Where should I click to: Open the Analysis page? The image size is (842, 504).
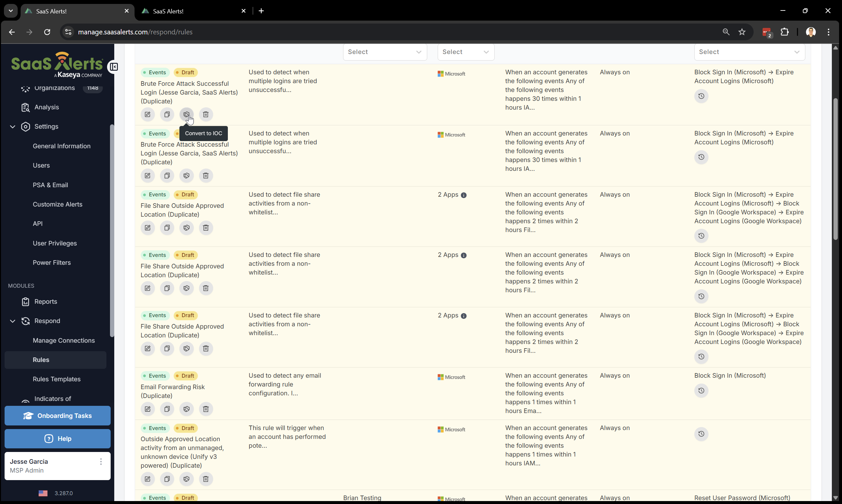(46, 107)
